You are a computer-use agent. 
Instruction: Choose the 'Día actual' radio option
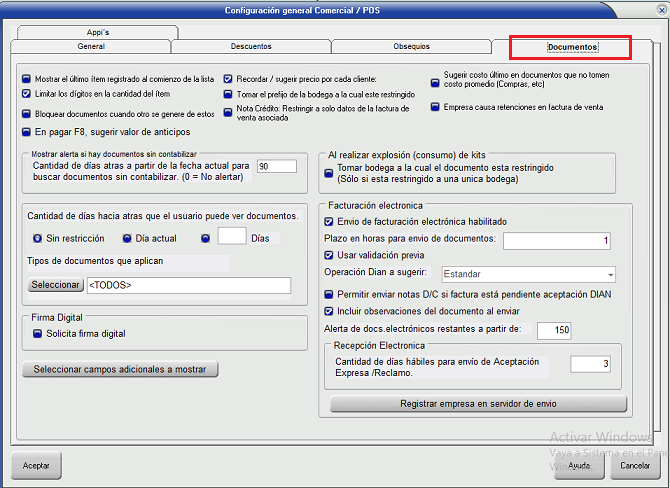127,238
